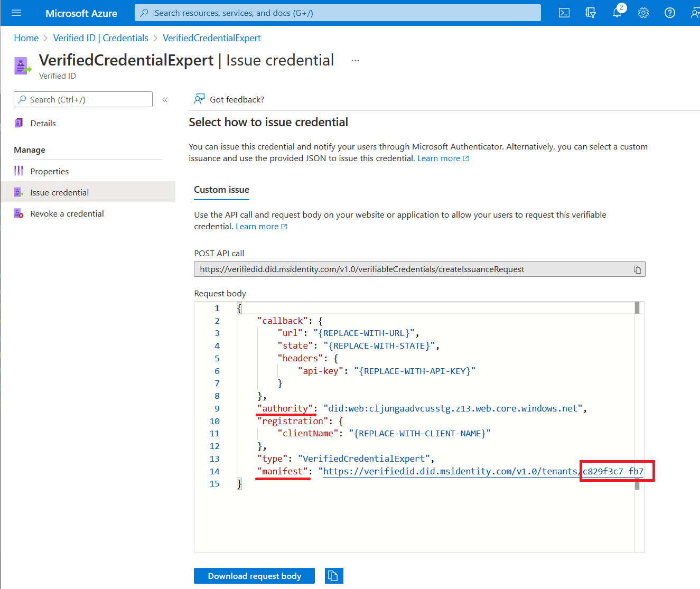Click the Got feedback smiley icon

(199, 99)
